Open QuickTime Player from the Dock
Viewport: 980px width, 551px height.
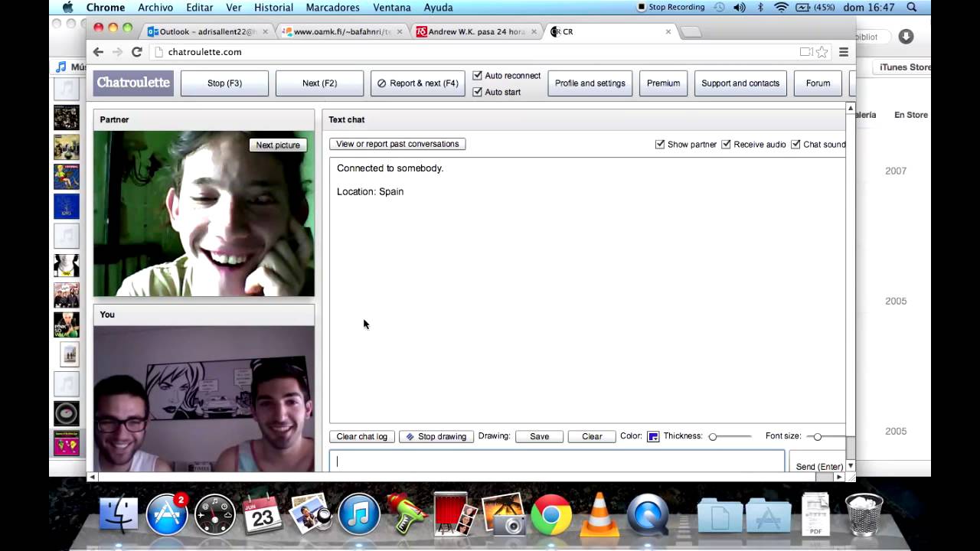click(648, 514)
